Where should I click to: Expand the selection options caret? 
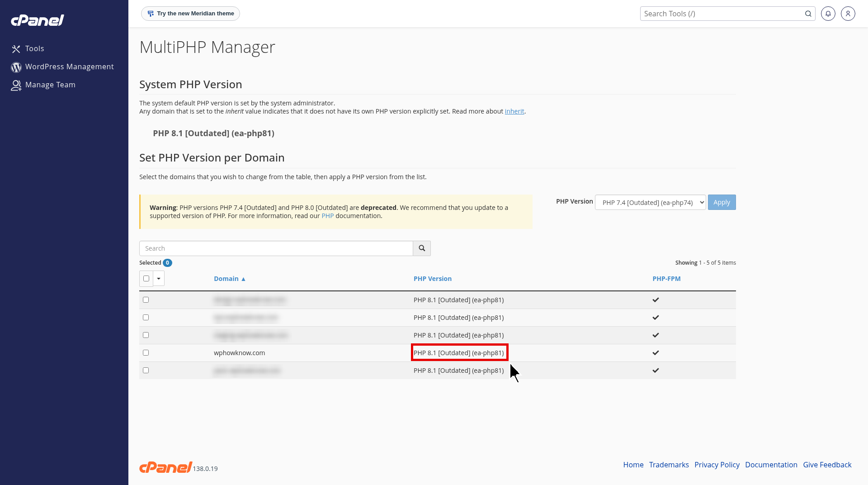point(159,279)
